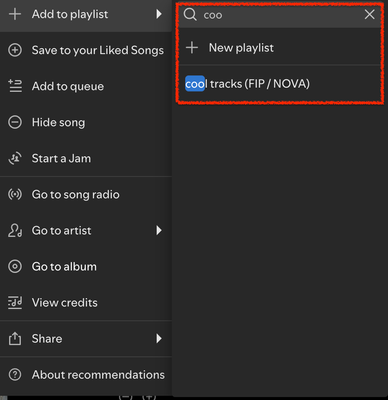
Task: Open the Share entry
Action: pyautogui.click(x=86, y=338)
